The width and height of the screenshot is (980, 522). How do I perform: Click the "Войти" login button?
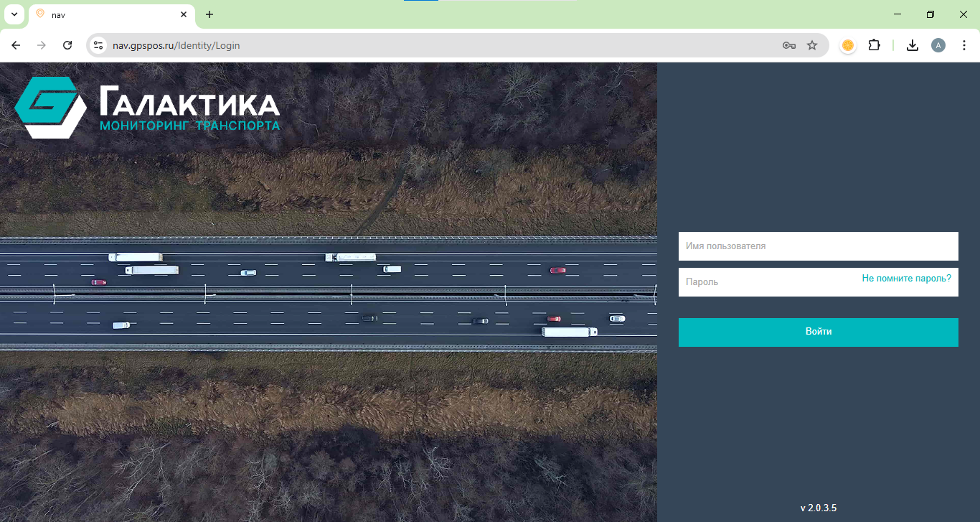coord(819,332)
